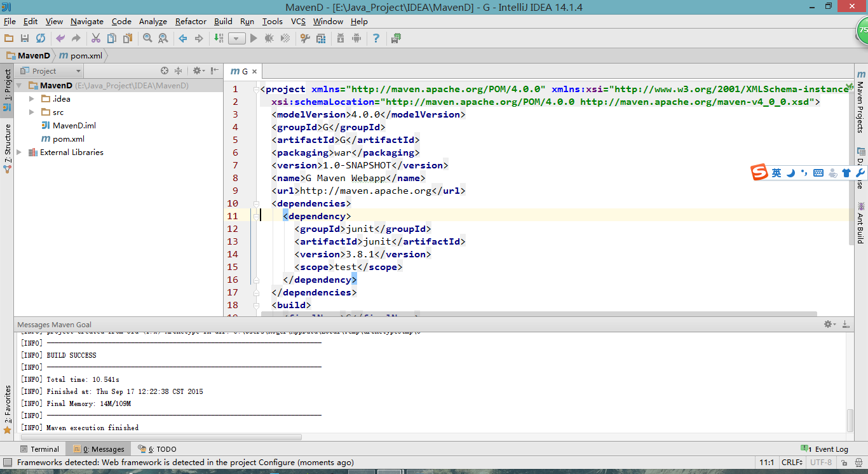Viewport: 868px width, 474px height.
Task: Open the Z: Structure side panel
Action: 8,149
